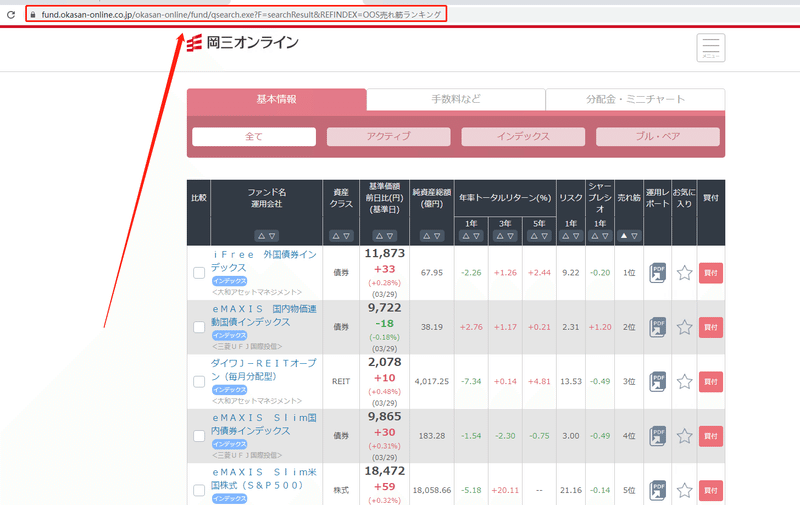Select the インデックス filter
This screenshot has height=505, width=800.
click(x=523, y=137)
